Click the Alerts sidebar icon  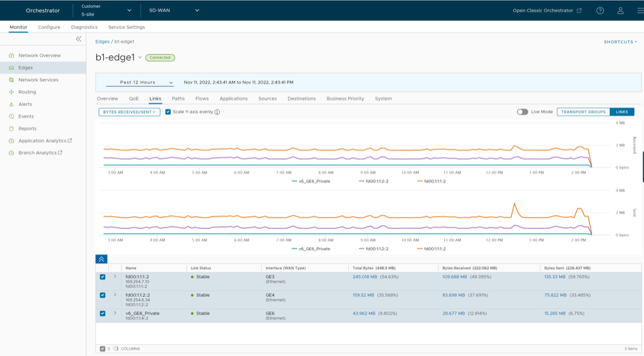point(12,104)
